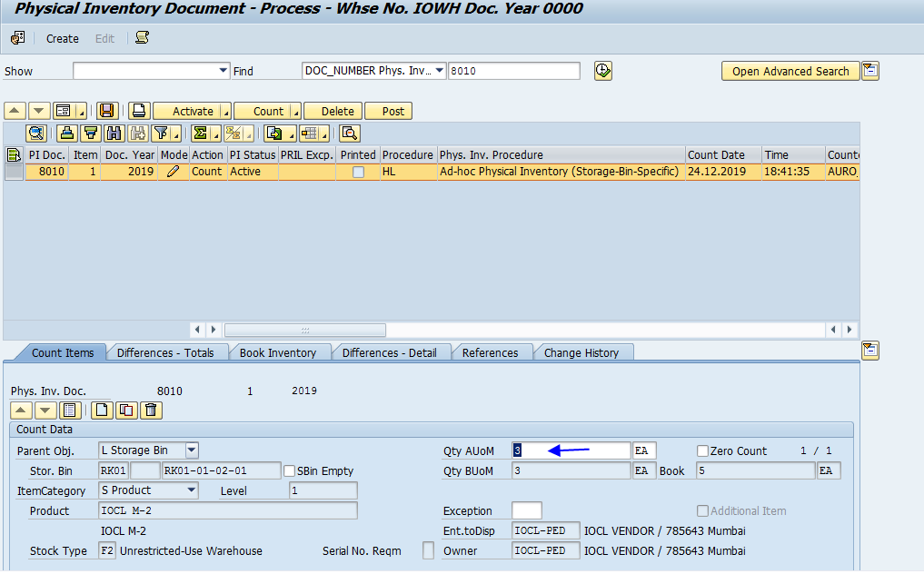Toggle the Printed checkbox for document 8010
The image size is (924, 574).
click(x=358, y=172)
